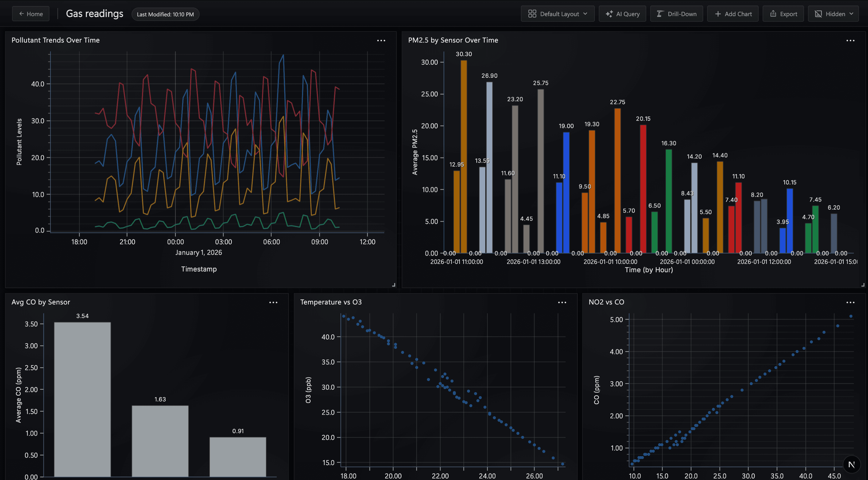Click the Default Layout chevron arrow
Screen dimensions: 868x480
click(x=585, y=14)
